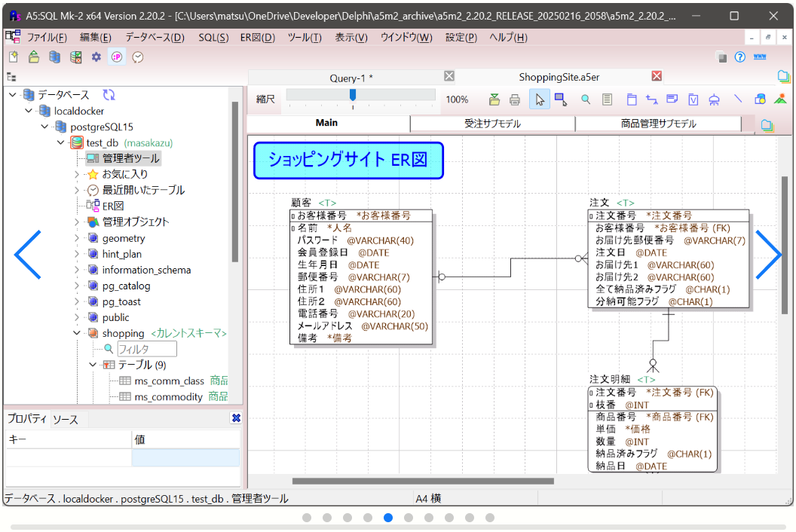796x532 pixels.
Task: Open file using the folder icon
Action: tap(34, 57)
